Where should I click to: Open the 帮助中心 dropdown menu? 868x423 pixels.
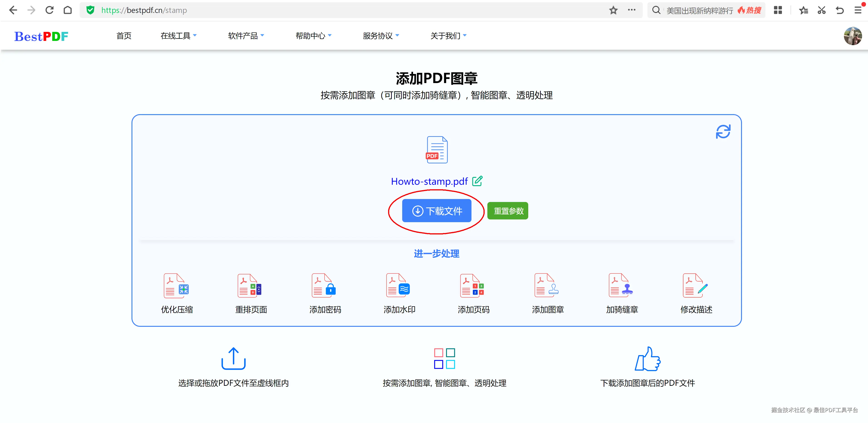pos(313,36)
